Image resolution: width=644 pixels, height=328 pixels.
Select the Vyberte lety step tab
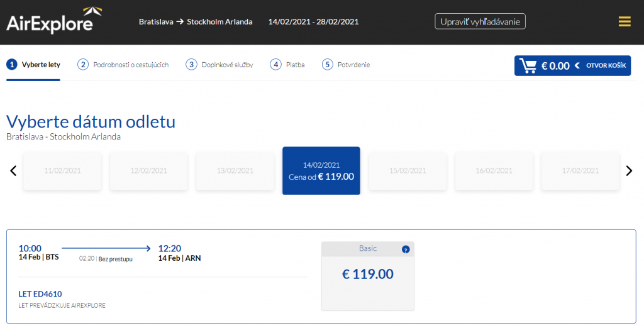coord(33,65)
